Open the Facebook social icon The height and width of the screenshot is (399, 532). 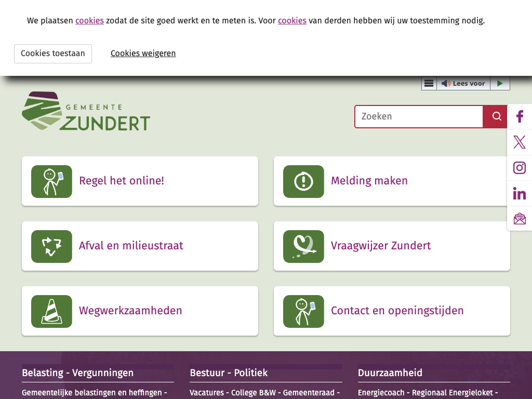click(520, 116)
